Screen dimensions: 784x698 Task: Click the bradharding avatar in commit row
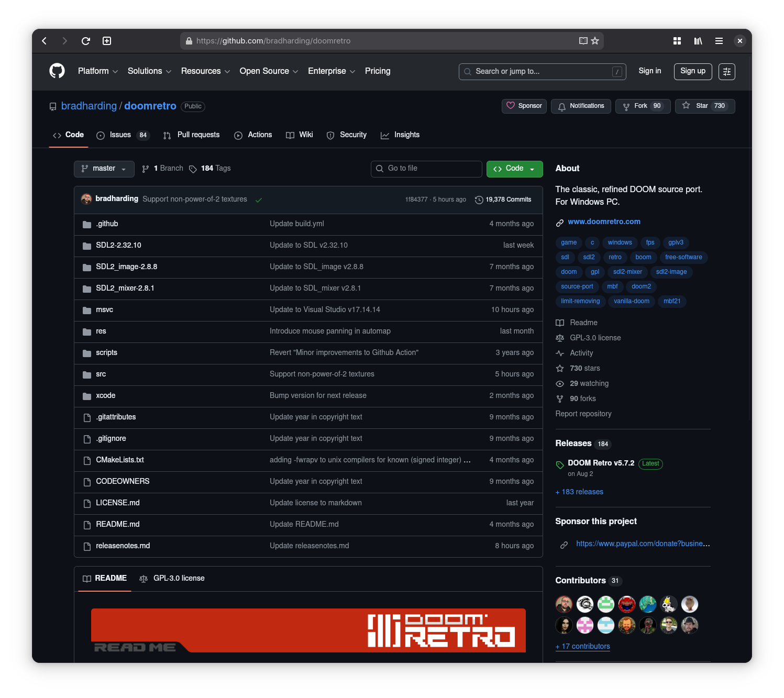(86, 199)
